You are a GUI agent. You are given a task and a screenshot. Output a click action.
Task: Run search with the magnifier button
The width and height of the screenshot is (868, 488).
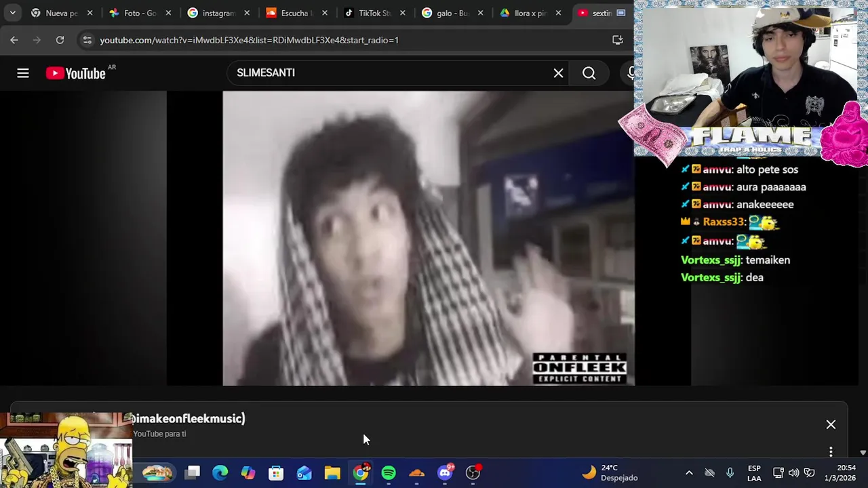point(589,73)
